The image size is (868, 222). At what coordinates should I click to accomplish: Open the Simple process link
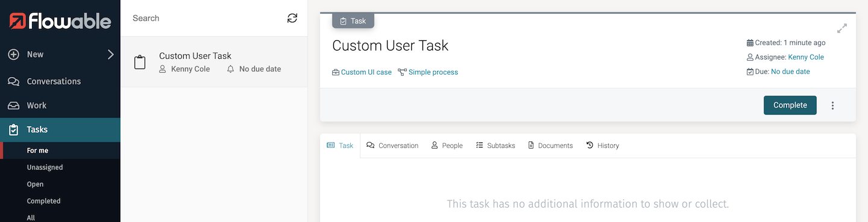[433, 72]
